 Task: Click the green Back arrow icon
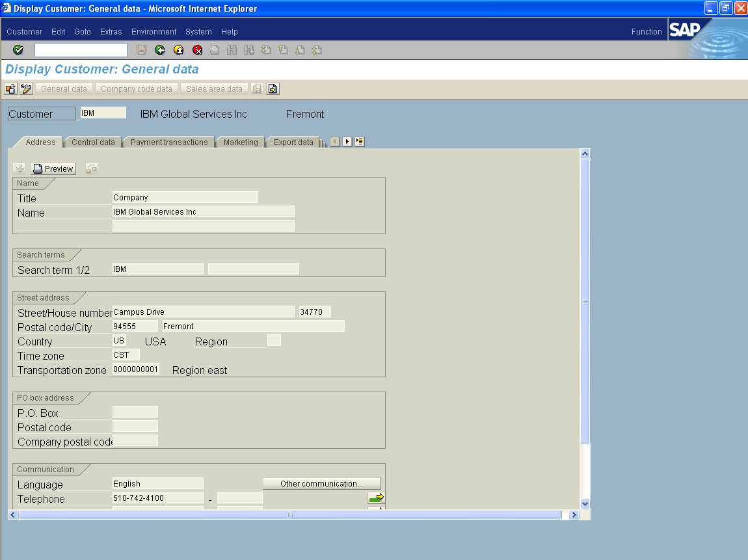pyautogui.click(x=160, y=49)
